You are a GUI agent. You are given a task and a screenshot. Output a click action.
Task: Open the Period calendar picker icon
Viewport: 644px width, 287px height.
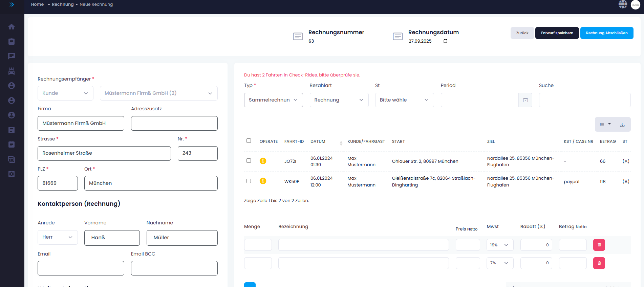(x=525, y=100)
